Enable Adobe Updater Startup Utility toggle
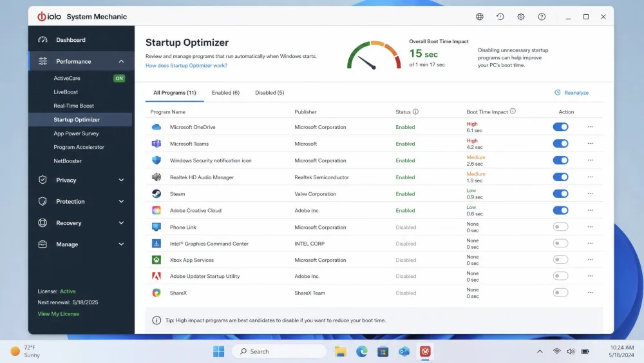Viewport: 644px width, 363px height. tap(561, 276)
